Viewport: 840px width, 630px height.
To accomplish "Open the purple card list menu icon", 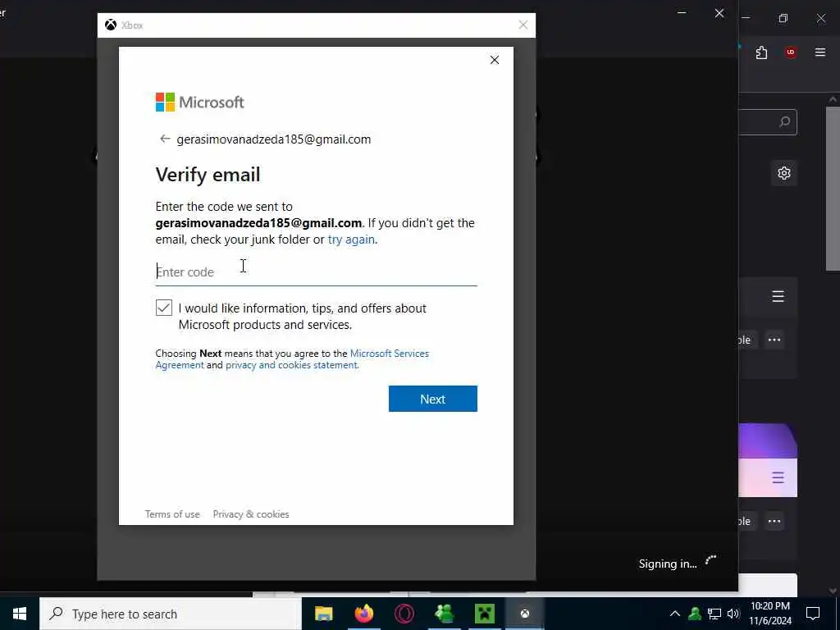I will click(x=778, y=477).
